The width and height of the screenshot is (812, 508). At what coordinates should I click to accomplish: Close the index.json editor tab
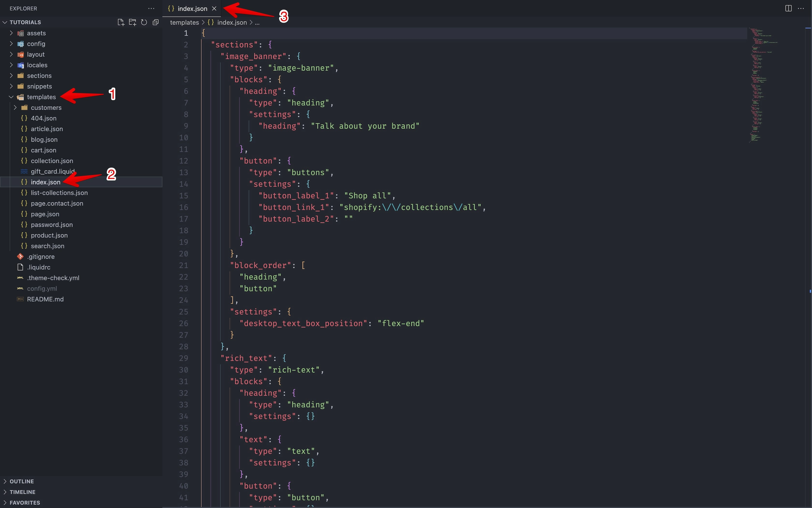tap(214, 8)
